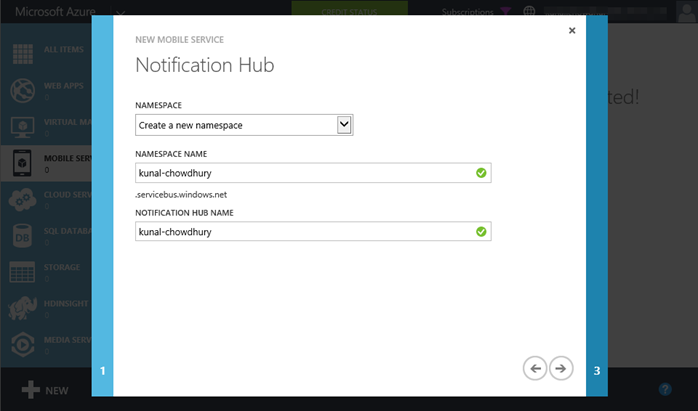The height and width of the screenshot is (411, 698).
Task: Click ".servicebus.windows.net" suffix text
Action: click(x=181, y=195)
